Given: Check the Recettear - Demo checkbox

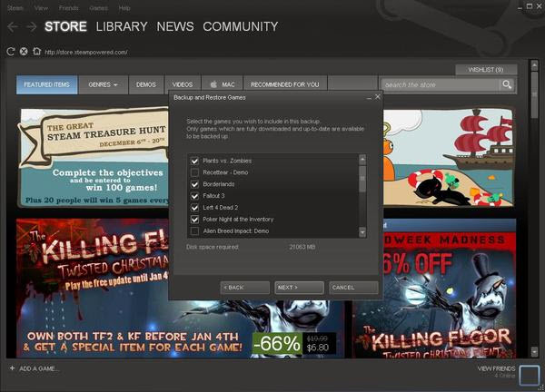Looking at the screenshot, I should click(x=194, y=171).
